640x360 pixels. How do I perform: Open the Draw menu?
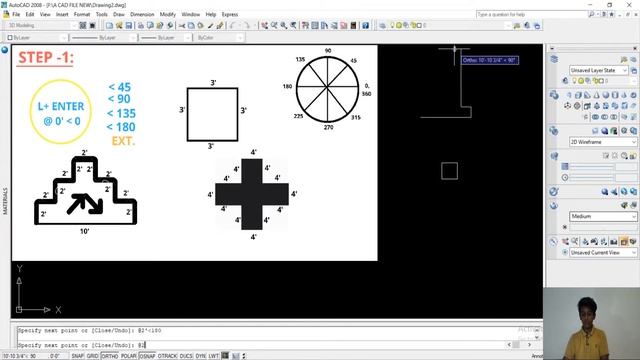coord(119,14)
